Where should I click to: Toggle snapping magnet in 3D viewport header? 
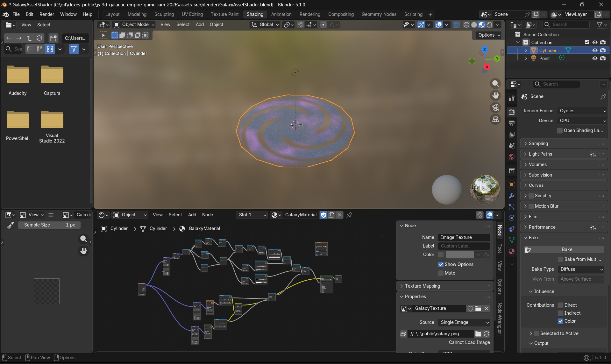tap(300, 24)
